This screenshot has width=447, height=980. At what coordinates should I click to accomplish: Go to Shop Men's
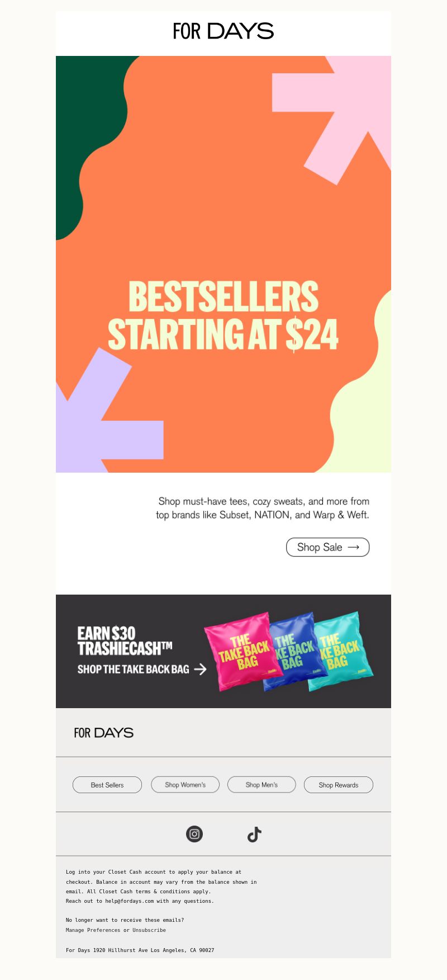tap(261, 785)
